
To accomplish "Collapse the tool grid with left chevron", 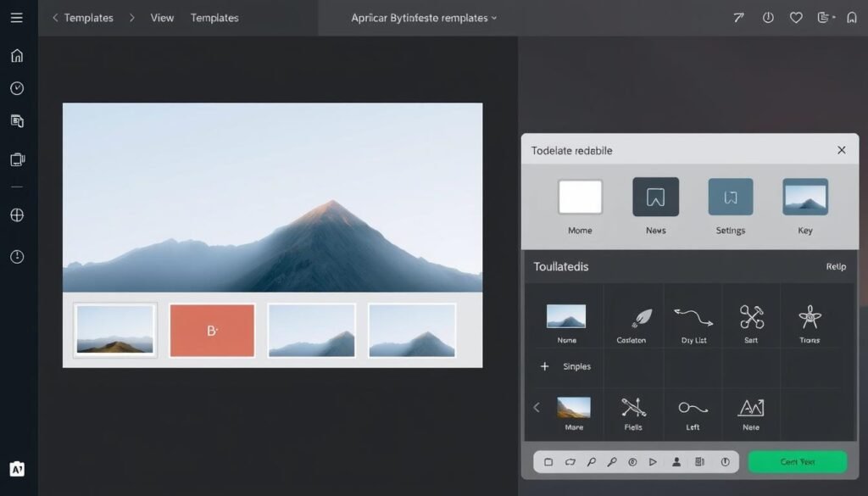I will click(537, 407).
